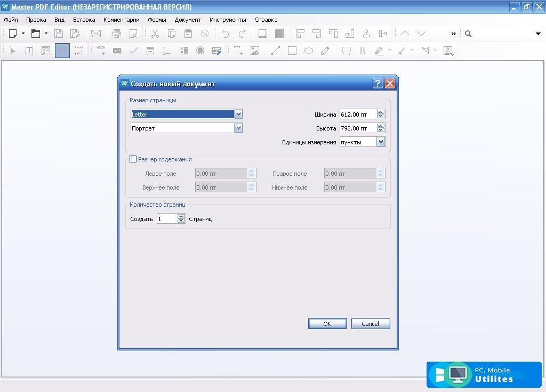Click the radio button form field icon

coord(200,51)
